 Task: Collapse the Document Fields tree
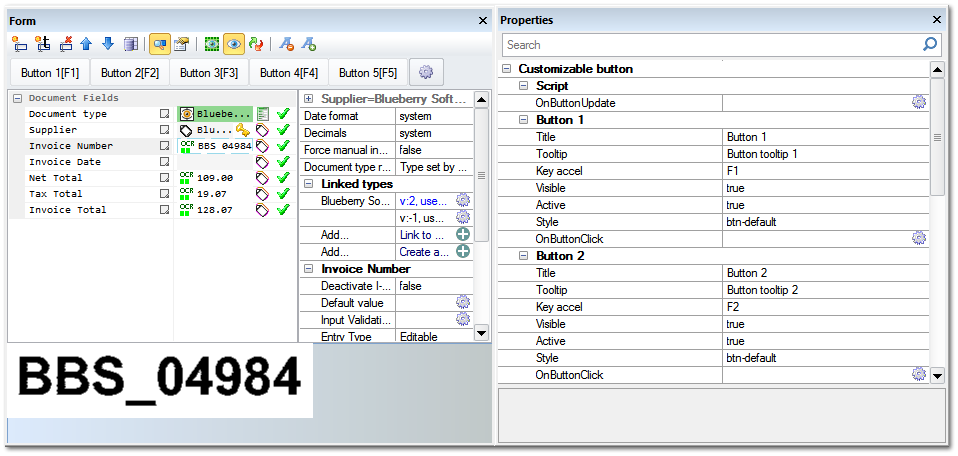(17, 98)
